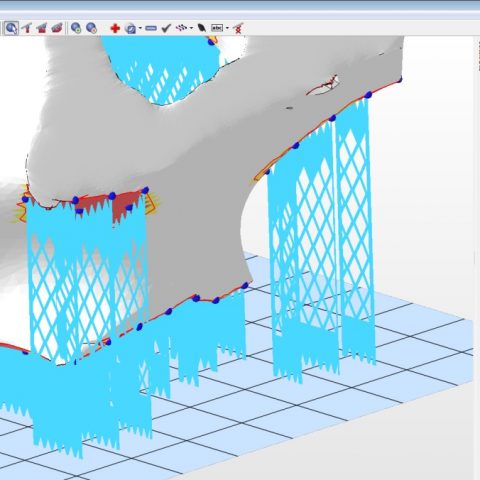The image size is (480, 480).
Task: Click the red plus add icon
Action: [115, 28]
